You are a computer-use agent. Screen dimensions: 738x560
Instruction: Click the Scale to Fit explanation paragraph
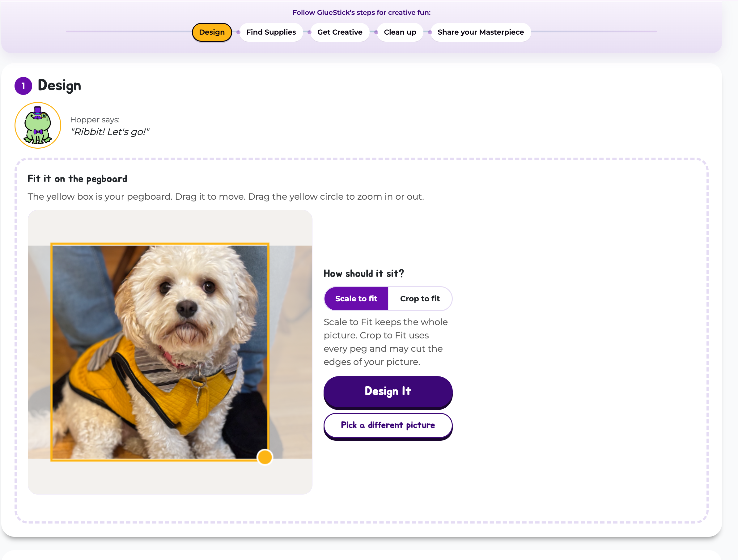386,342
